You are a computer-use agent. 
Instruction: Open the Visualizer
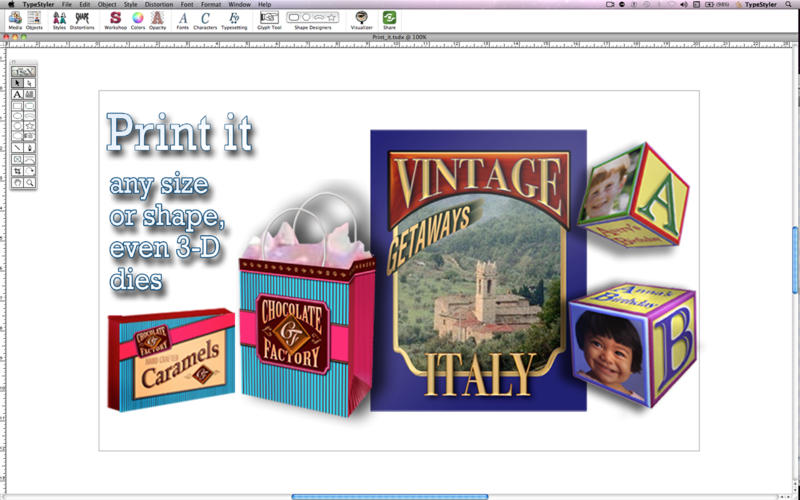click(x=361, y=18)
